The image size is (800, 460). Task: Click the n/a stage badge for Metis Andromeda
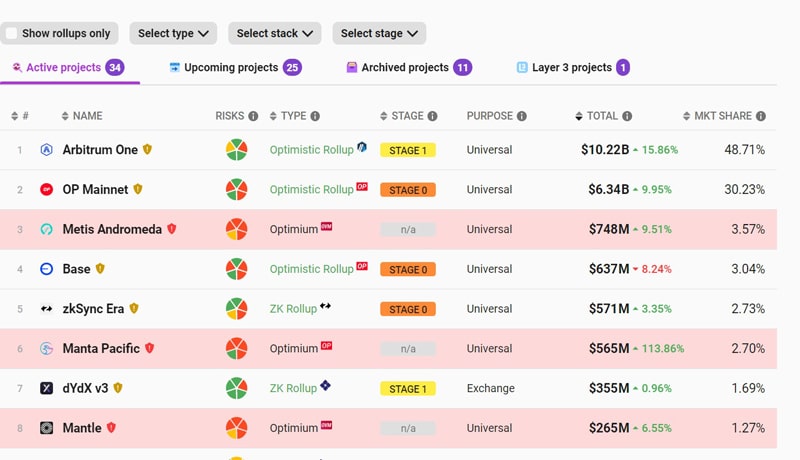point(408,230)
